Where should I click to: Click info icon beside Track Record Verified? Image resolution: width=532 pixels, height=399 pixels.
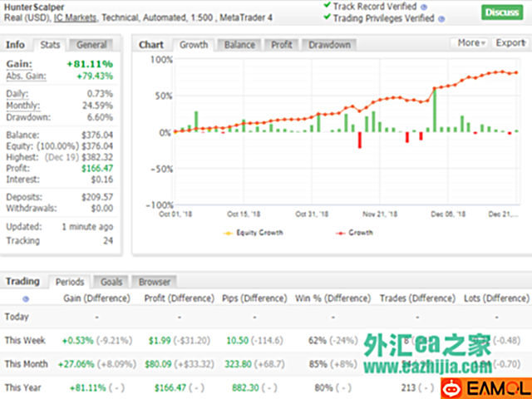click(x=424, y=7)
